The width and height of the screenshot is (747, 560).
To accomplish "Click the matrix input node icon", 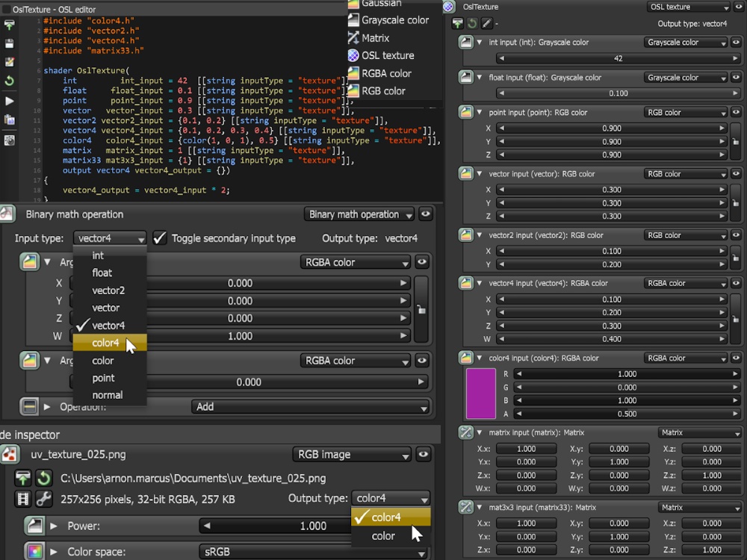I will 465,432.
